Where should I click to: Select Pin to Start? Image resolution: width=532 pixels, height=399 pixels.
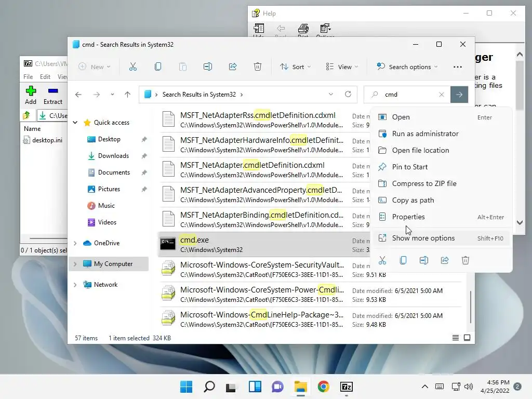tap(442, 167)
